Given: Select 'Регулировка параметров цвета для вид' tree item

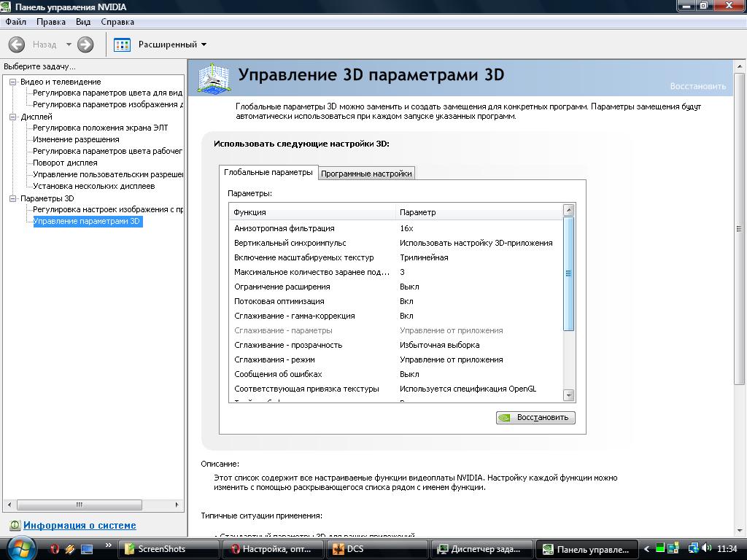Looking at the screenshot, I should tap(108, 93).
